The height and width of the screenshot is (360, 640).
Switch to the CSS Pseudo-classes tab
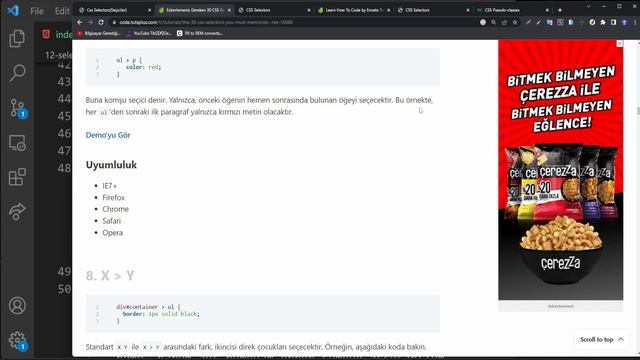(x=513, y=10)
